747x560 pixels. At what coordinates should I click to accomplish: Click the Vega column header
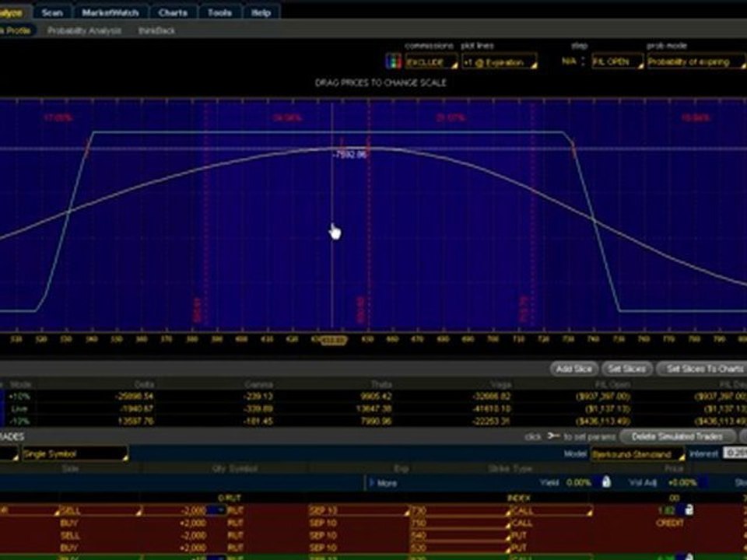[x=501, y=383]
